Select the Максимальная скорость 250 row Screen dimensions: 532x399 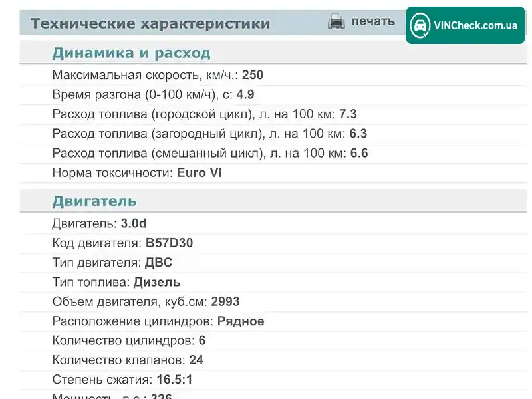273,75
